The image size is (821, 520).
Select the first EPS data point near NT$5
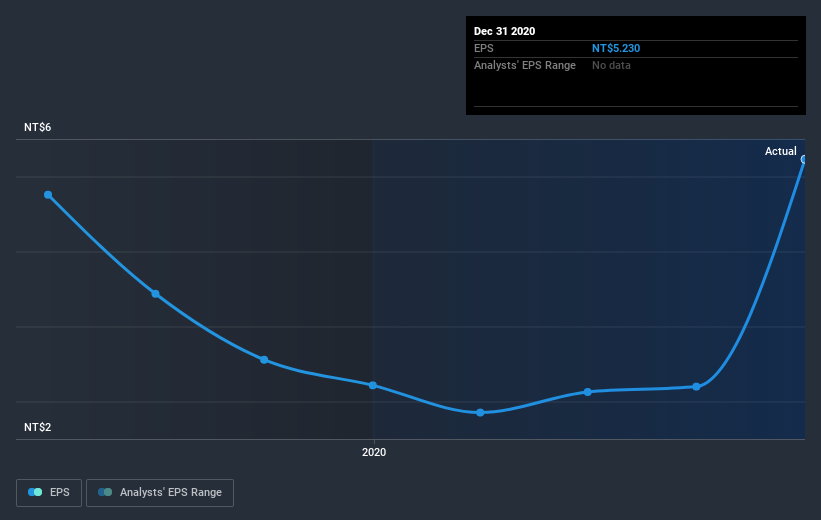click(48, 195)
